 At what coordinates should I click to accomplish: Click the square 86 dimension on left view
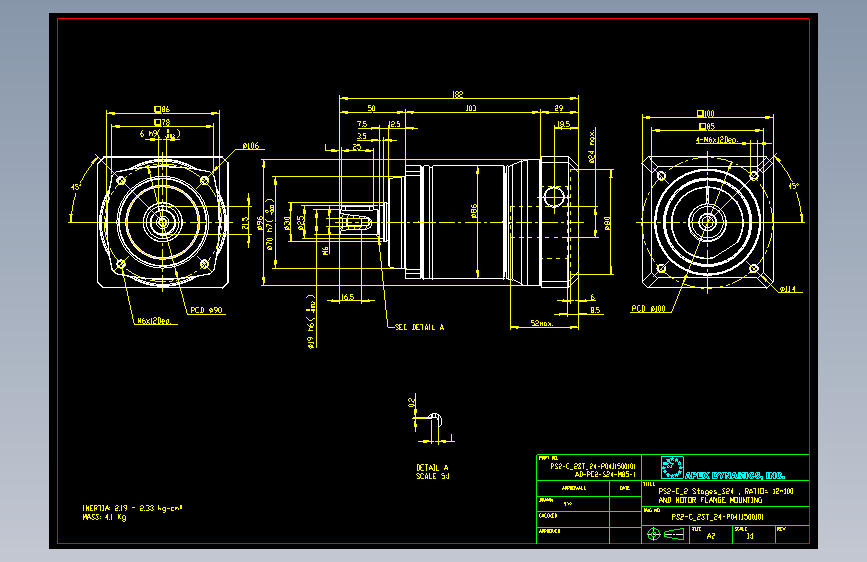162,110
